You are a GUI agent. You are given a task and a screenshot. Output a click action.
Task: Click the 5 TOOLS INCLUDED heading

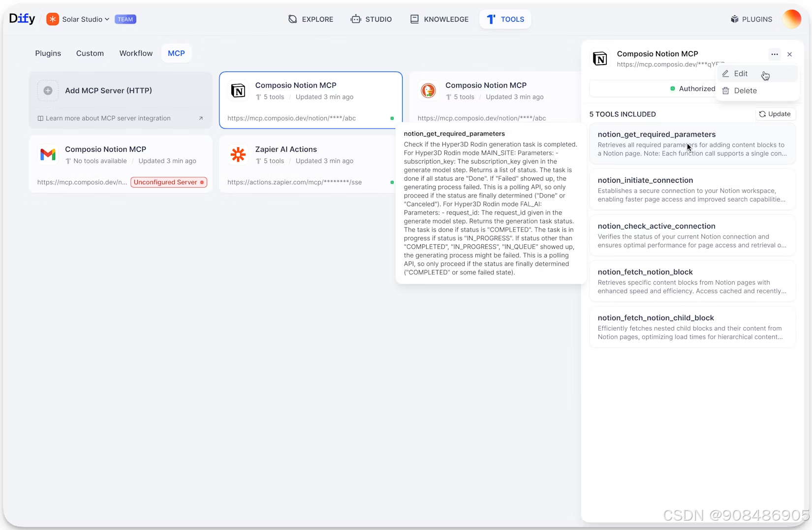click(x=623, y=114)
